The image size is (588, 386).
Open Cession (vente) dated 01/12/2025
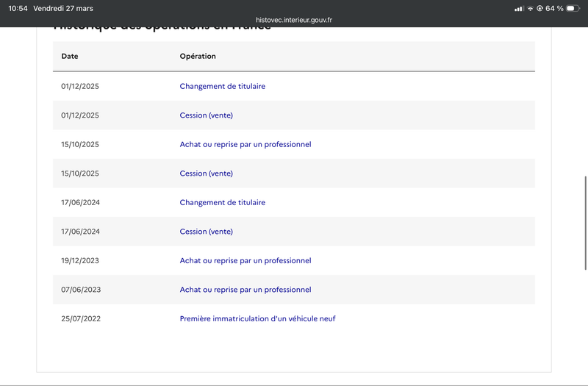tap(207, 115)
